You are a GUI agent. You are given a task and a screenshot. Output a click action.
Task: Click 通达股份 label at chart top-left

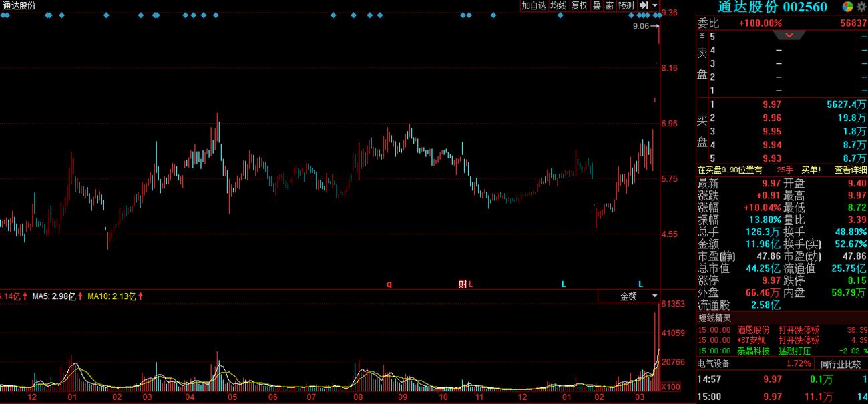coord(19,5)
